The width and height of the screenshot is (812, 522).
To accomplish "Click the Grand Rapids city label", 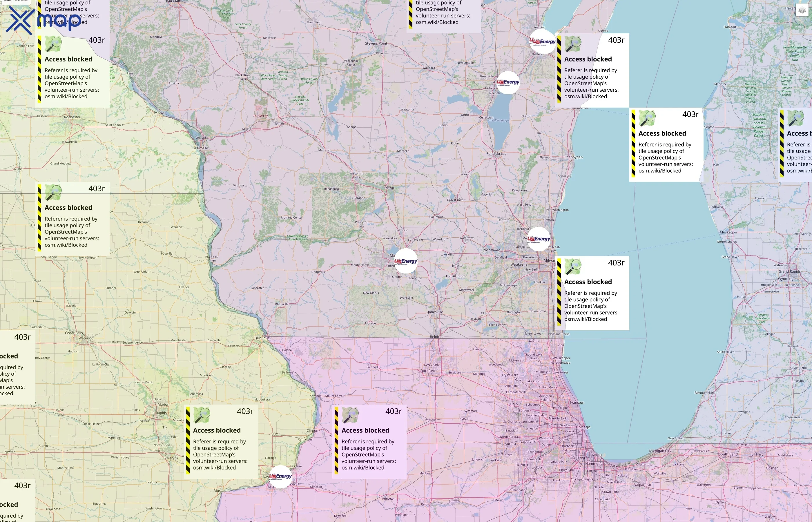I will (x=790, y=271).
